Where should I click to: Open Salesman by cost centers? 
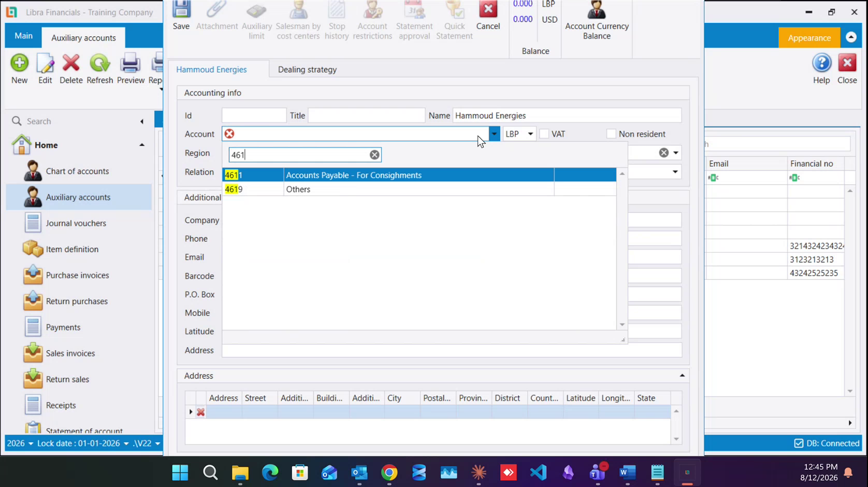298,21
